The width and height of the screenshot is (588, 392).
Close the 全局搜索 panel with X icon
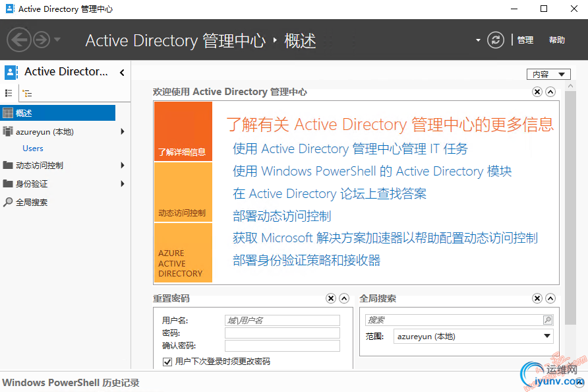click(537, 299)
